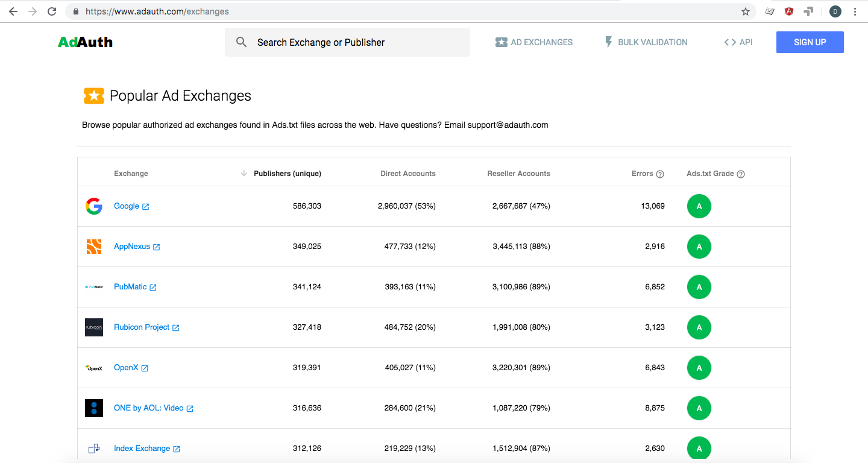
Task: Open the browser menu with three dots
Action: [x=855, y=11]
